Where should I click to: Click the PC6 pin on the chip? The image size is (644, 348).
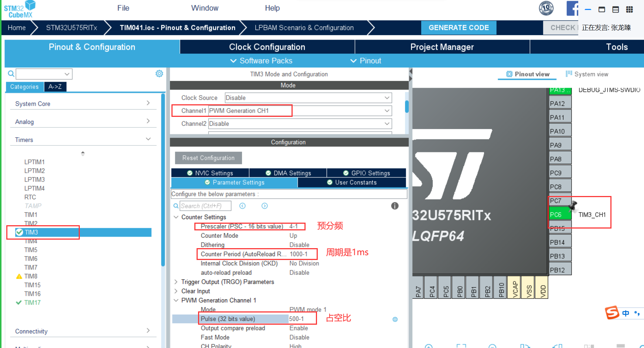coord(560,214)
